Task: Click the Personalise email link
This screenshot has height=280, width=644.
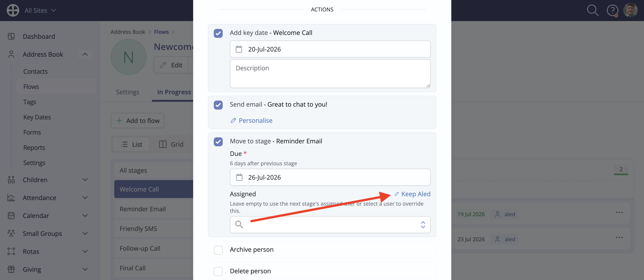Action: tap(251, 121)
